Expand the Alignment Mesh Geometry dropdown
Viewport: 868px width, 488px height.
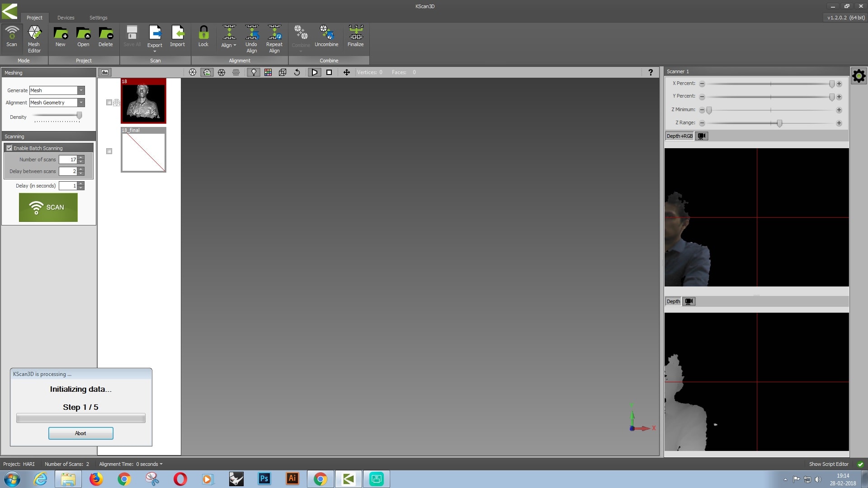coord(81,103)
